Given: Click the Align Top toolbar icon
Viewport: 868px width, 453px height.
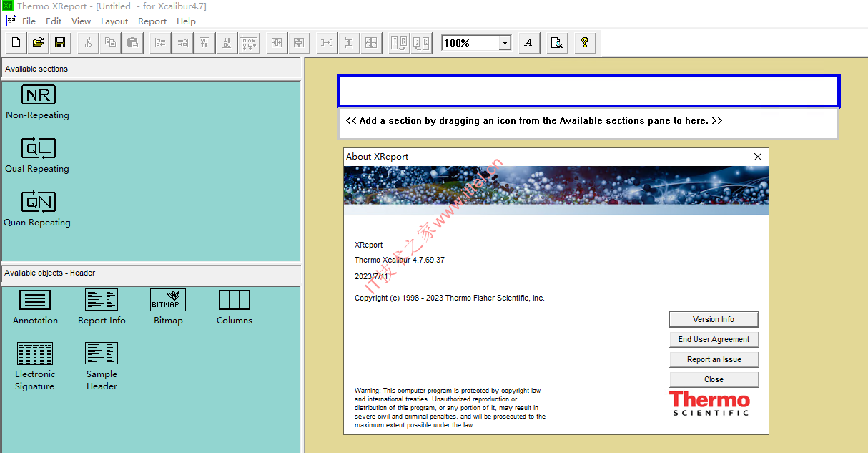Looking at the screenshot, I should click(x=204, y=43).
